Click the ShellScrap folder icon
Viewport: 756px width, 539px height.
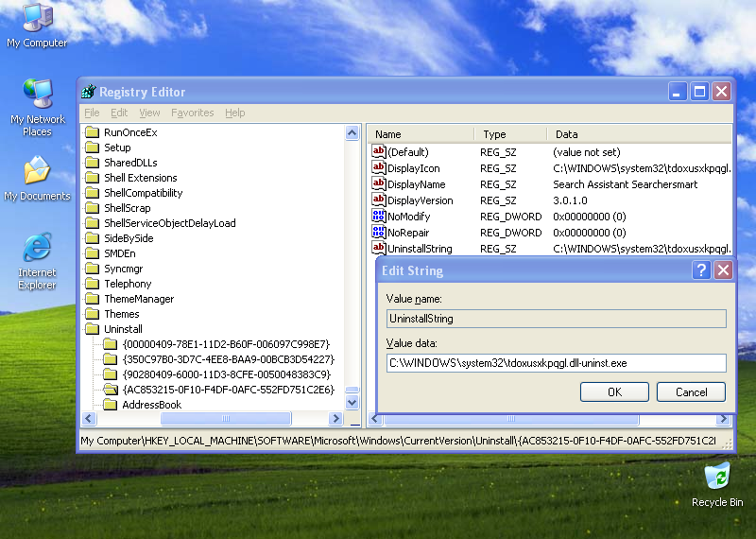pyautogui.click(x=92, y=208)
